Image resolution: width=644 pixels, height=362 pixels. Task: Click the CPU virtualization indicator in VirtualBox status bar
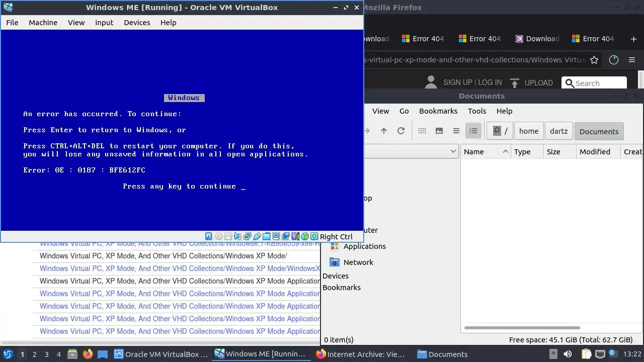(x=295, y=236)
